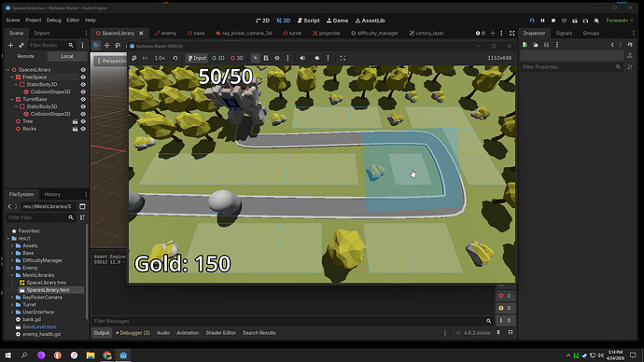The image size is (644, 362).
Task: Click the camera override icon in game toolbar
Action: [x=317, y=58]
